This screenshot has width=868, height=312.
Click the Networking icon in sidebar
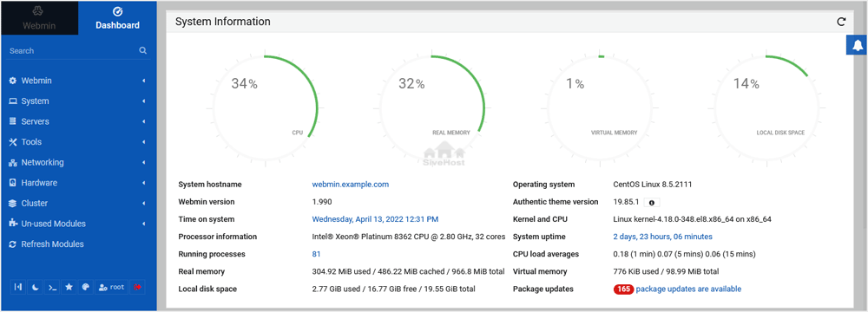tap(13, 163)
